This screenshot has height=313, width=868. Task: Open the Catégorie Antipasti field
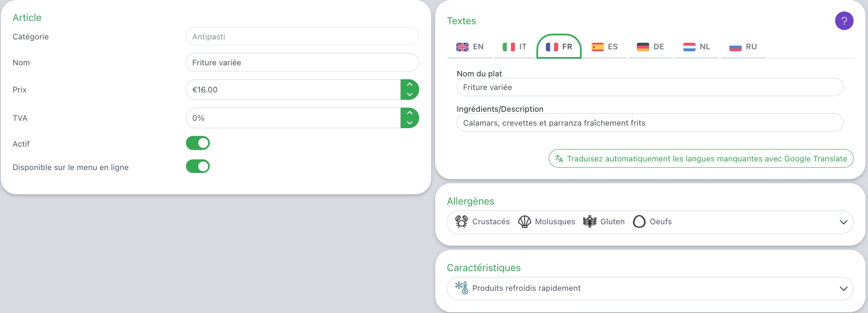(302, 37)
